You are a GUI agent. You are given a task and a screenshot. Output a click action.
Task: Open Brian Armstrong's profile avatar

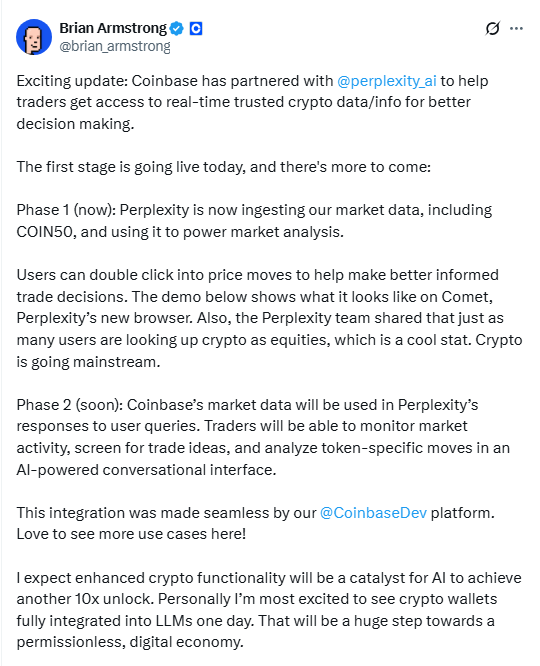coord(34,37)
